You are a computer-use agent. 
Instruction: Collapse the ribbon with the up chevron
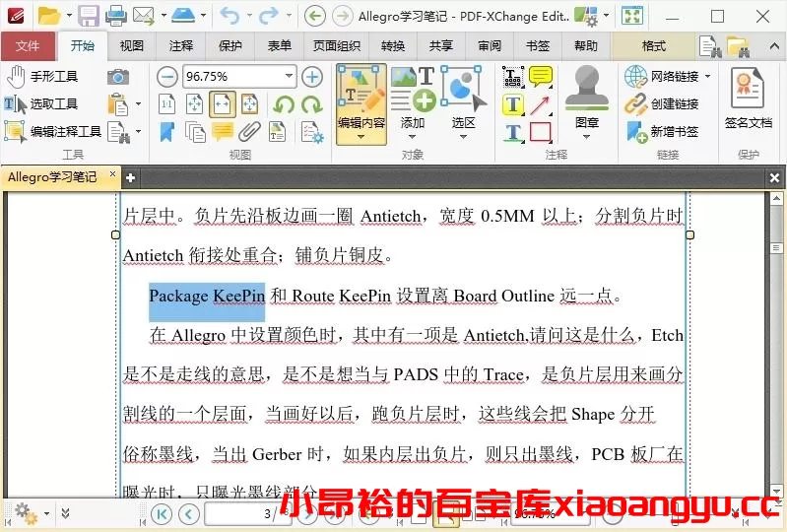click(774, 46)
